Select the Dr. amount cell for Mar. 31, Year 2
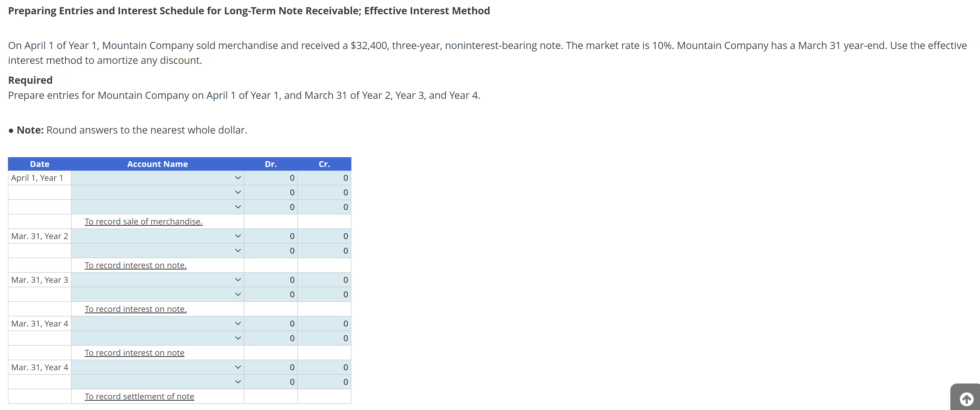Screen dimensions: 980x410 (271, 236)
